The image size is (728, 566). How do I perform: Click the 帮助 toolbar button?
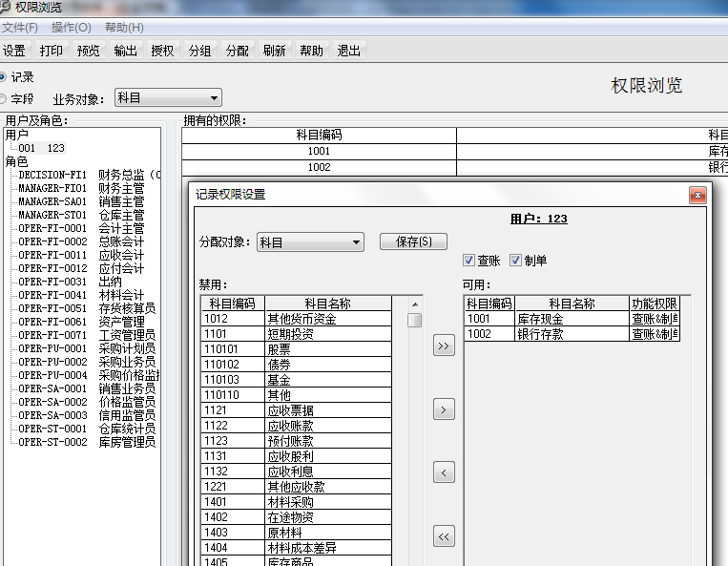tap(311, 51)
